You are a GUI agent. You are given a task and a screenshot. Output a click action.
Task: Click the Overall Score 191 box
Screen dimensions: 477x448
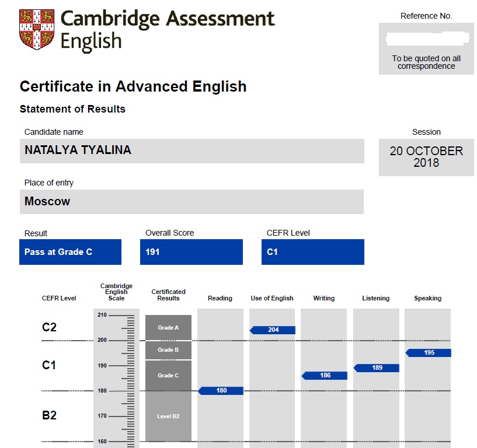192,252
